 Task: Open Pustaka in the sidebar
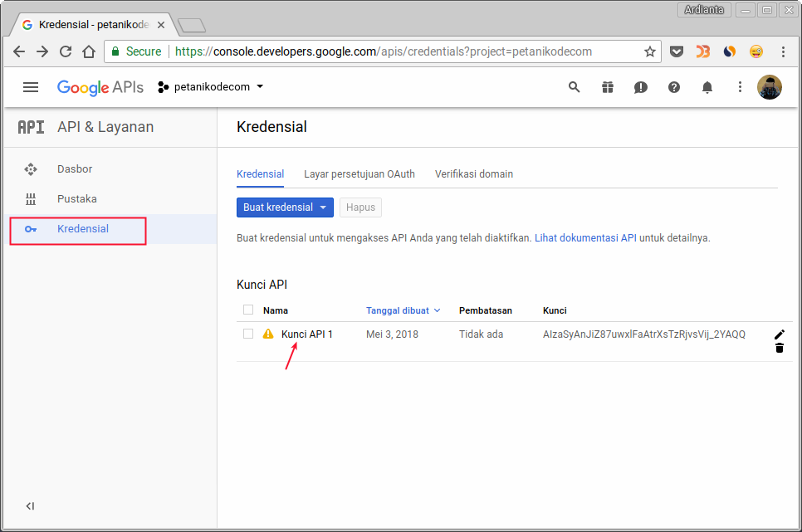(76, 199)
